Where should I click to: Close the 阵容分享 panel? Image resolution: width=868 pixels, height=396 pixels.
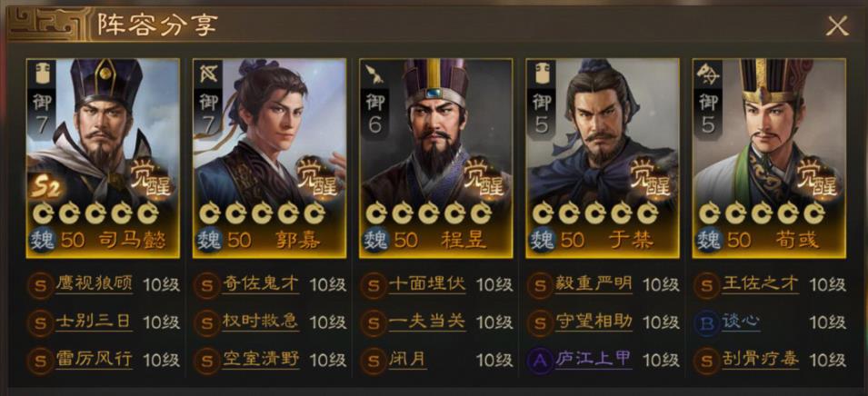(837, 26)
